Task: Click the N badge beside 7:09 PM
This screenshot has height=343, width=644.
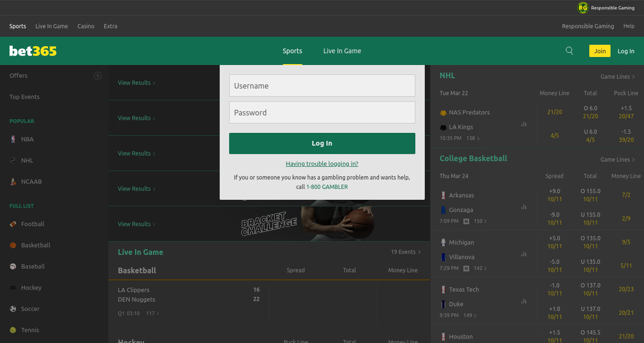Action: (466, 221)
